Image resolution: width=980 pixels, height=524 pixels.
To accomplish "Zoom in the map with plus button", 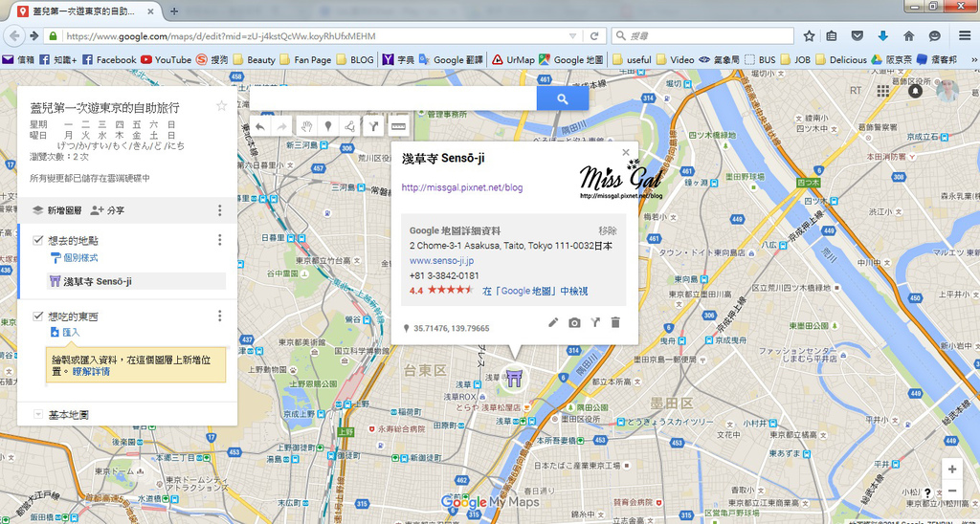I will click(952, 469).
